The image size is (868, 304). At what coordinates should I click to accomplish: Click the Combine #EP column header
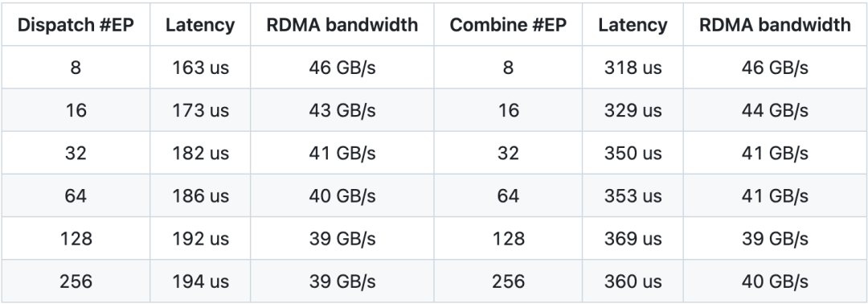(508, 25)
